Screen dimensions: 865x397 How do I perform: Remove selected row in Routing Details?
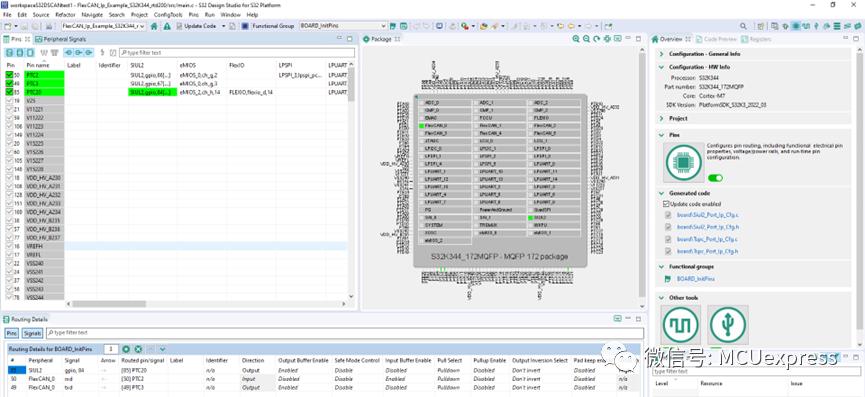(138, 349)
